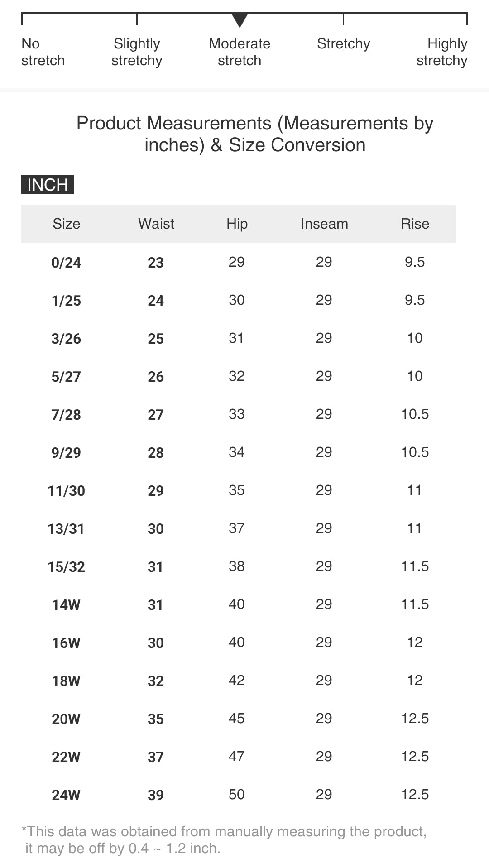Image resolution: width=489 pixels, height=868 pixels.
Task: Click the Moderate stretch label
Action: [x=240, y=52]
